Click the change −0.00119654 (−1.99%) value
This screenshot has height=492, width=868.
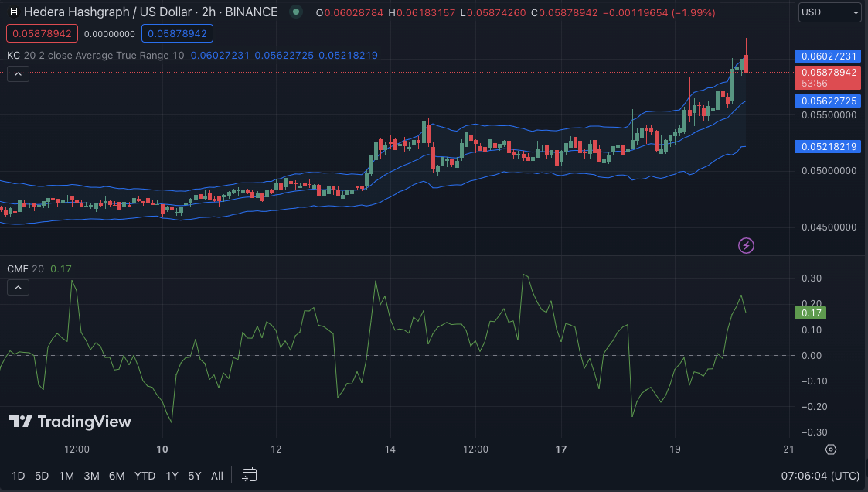click(x=659, y=12)
